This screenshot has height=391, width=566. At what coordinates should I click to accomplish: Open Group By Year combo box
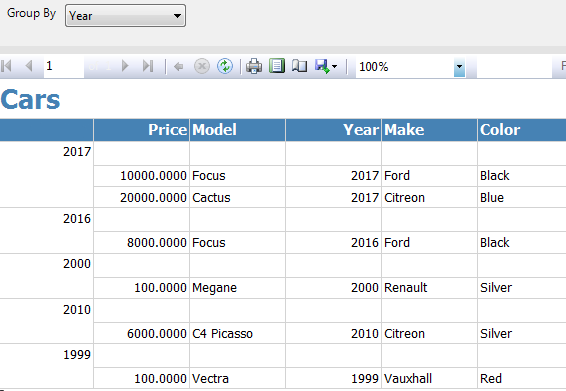click(x=125, y=16)
